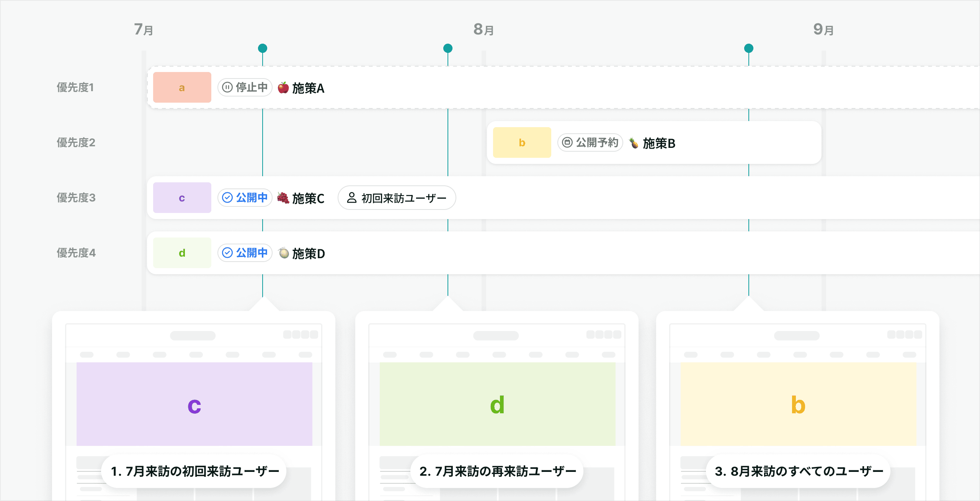Click the pineapple icon next to 施策B
Viewport: 980px width, 501px height.
634,143
